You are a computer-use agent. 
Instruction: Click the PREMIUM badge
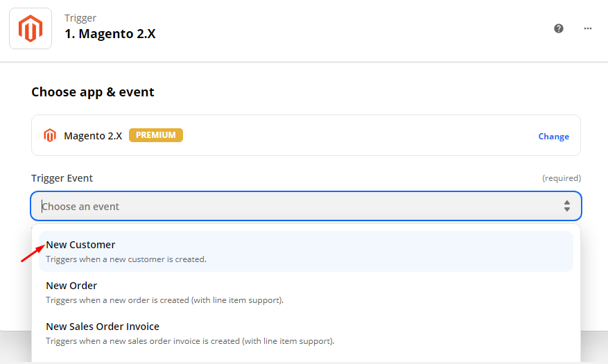pyautogui.click(x=155, y=135)
